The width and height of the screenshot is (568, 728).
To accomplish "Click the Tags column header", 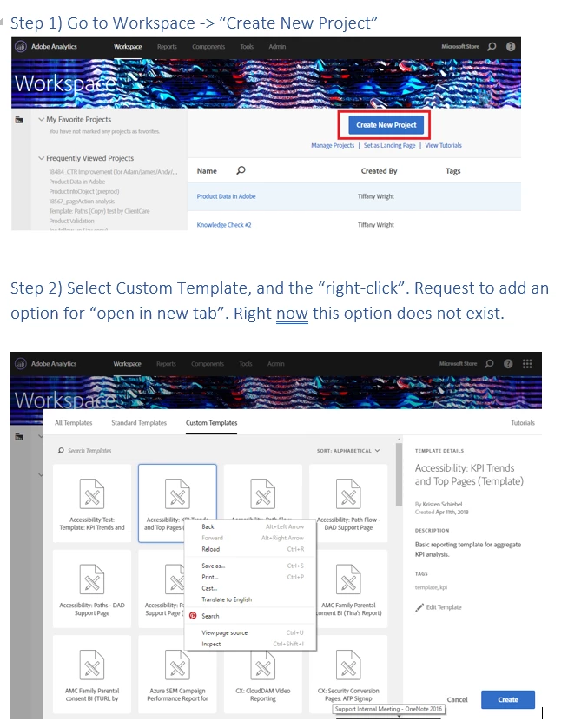I will 452,171.
